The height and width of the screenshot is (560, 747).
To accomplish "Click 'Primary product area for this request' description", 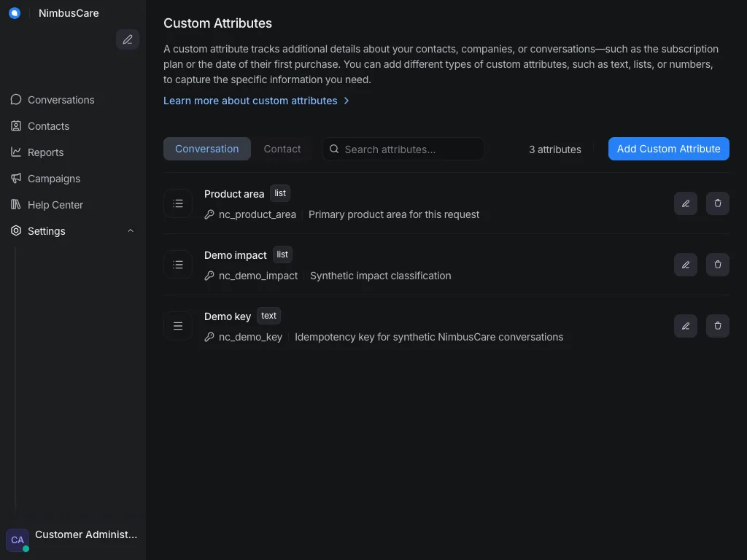I will [x=394, y=215].
